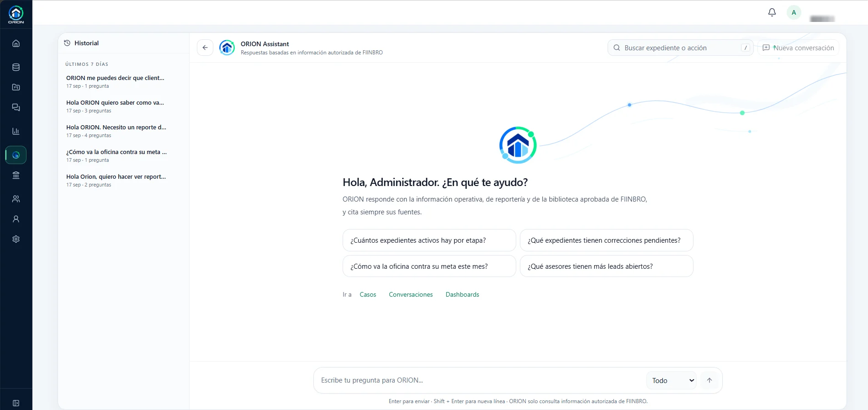Ask ¿Cuántos expedientes activos hay por etapa?
Screen dimensions: 868x410
point(429,240)
